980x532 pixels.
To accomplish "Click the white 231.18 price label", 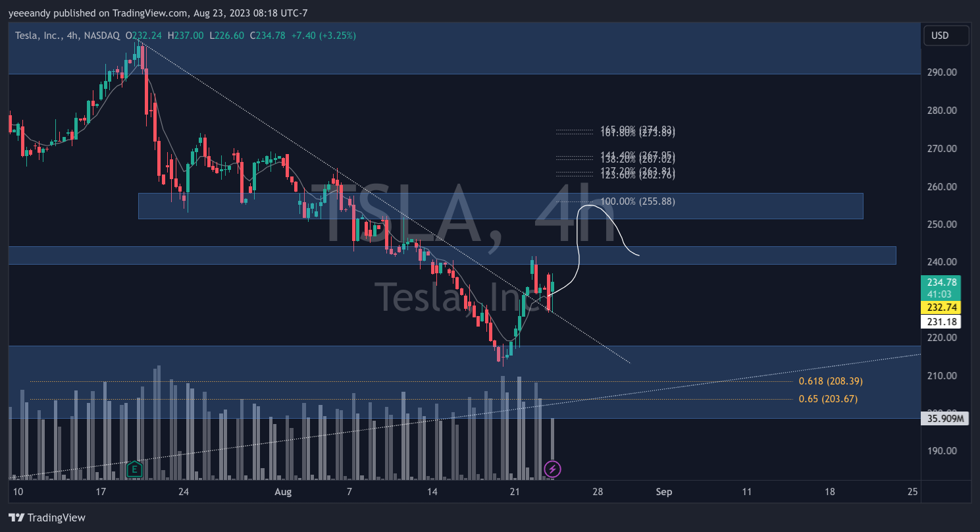I will coord(941,322).
